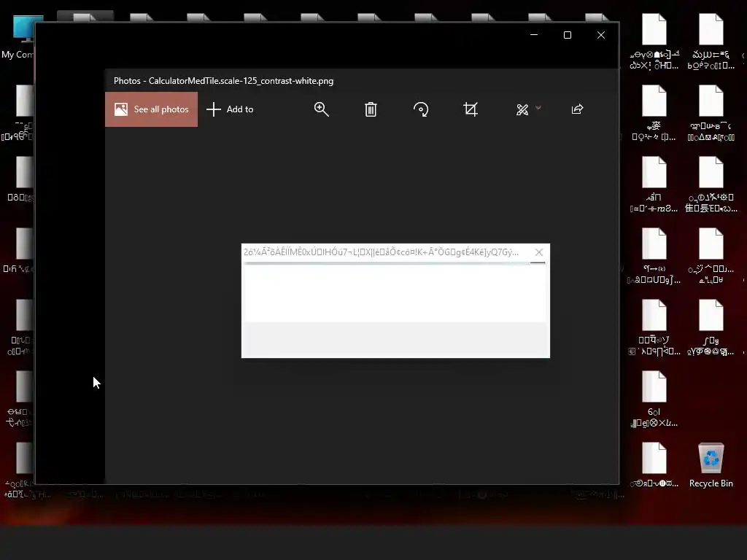Screen dimensions: 747x560
Task: Maximize the Photos window
Action: tap(568, 35)
